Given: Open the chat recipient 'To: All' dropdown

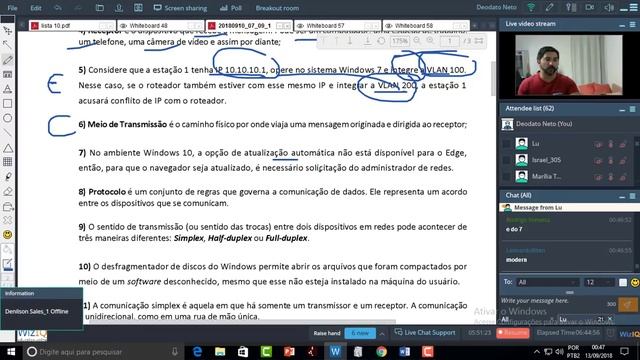Looking at the screenshot, I should pyautogui.click(x=547, y=282).
